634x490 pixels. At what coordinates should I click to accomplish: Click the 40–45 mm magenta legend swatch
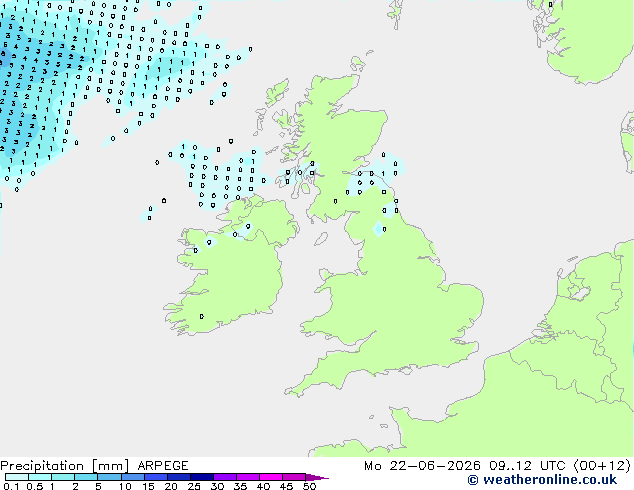click(271, 477)
